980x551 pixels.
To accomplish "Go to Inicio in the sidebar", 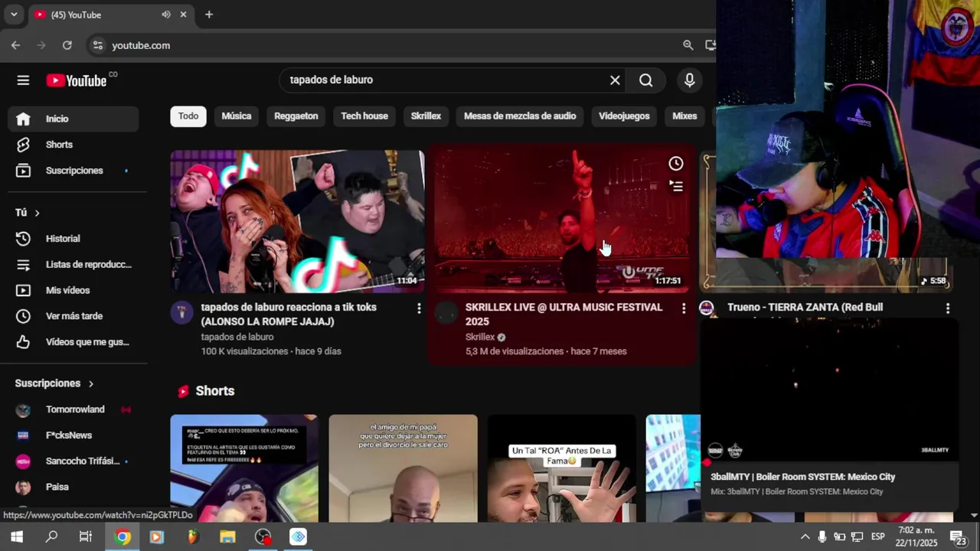I will pos(73,119).
